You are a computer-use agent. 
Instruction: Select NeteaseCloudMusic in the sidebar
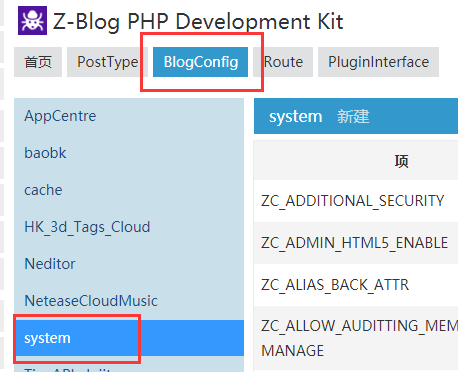pyautogui.click(x=129, y=301)
